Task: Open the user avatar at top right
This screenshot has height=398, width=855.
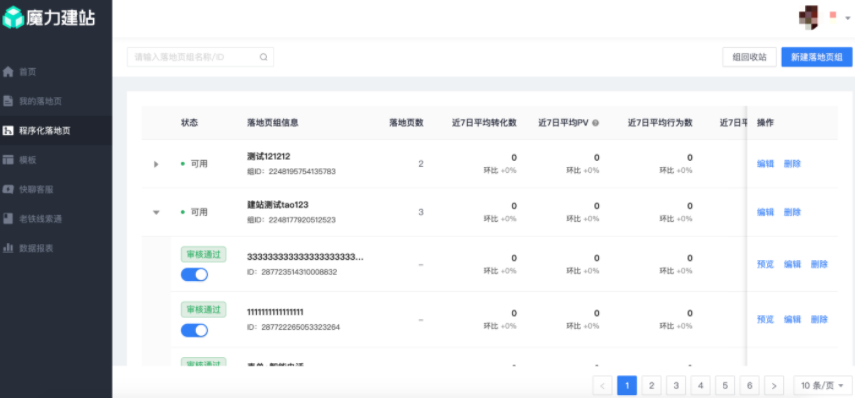Action: point(808,16)
